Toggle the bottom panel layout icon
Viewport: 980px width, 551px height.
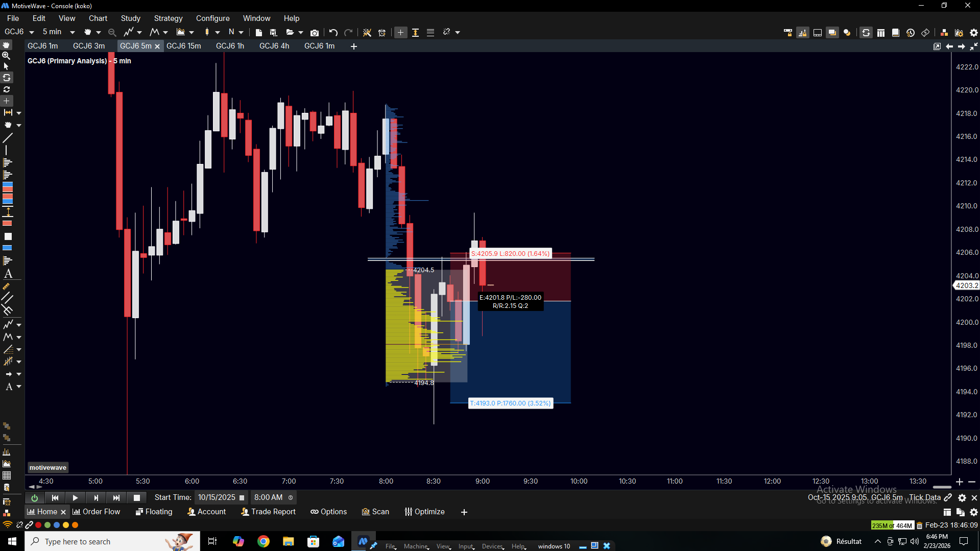818,32
